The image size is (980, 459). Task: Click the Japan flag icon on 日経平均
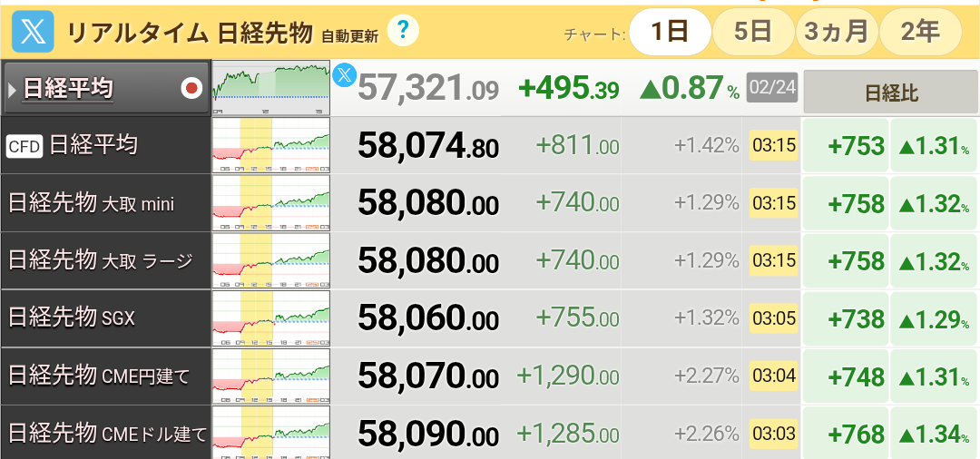191,88
